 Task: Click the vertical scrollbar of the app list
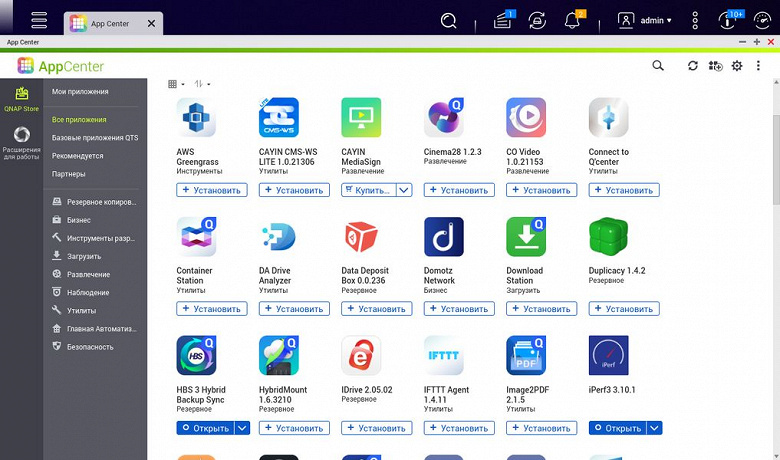[x=776, y=269]
